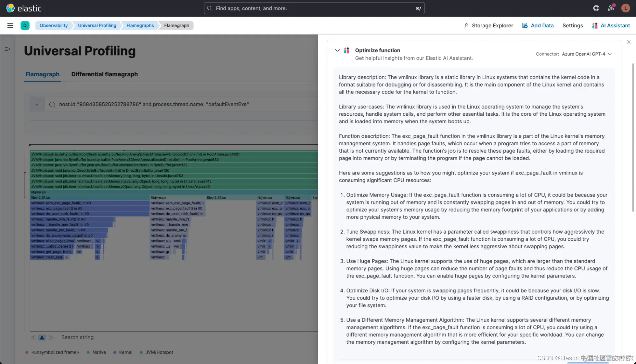636x364 pixels.
Task: Click the Kernel legend color dot
Action: [x=115, y=352]
